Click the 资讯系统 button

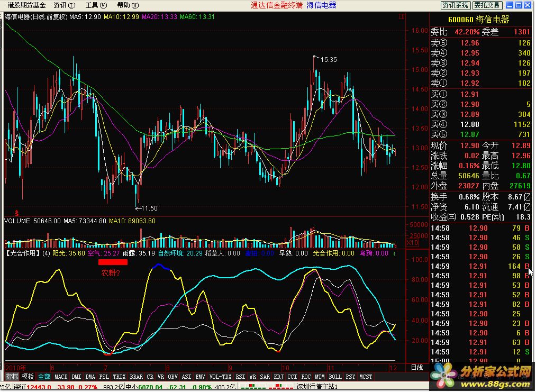(x=456, y=5)
